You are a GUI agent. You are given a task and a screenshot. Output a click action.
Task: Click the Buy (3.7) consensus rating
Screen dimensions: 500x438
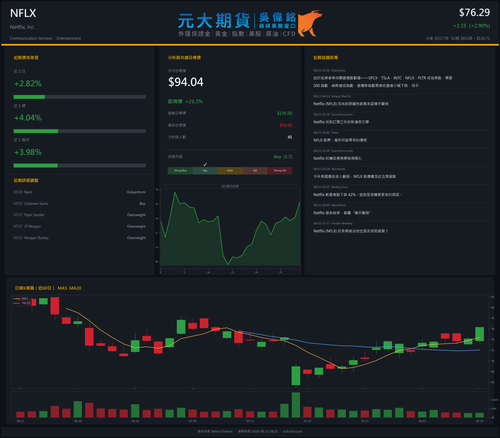pos(283,157)
